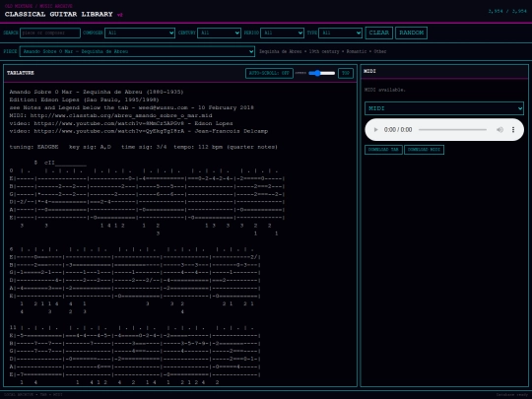The height and width of the screenshot is (399, 532).
Task: Open the MIDI format dropdown
Action: 444,108
